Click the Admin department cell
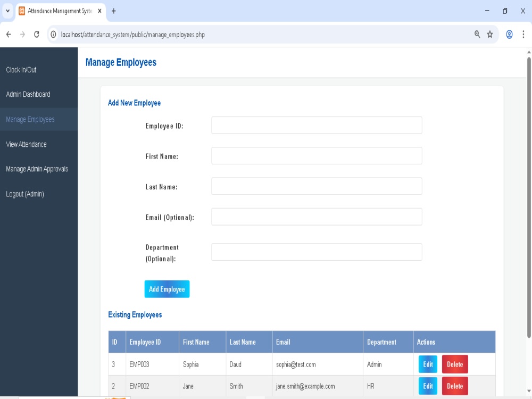This screenshot has height=399, width=532. click(x=388, y=364)
